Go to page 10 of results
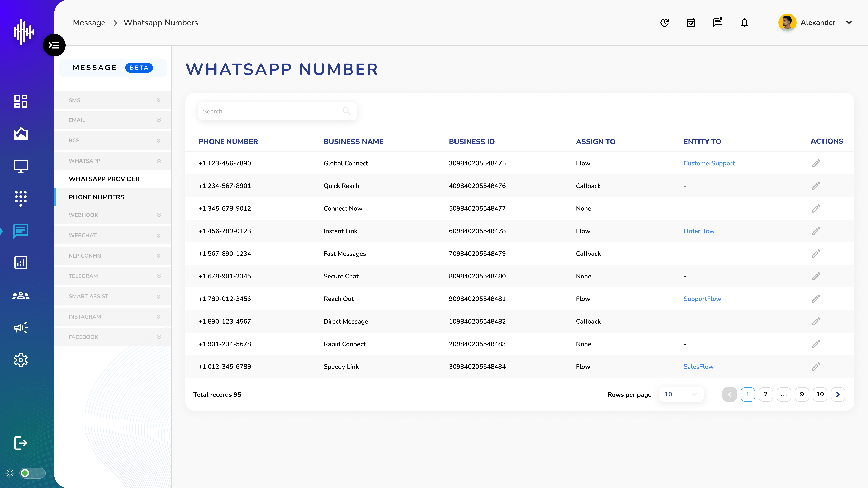Image resolution: width=868 pixels, height=488 pixels. click(820, 394)
